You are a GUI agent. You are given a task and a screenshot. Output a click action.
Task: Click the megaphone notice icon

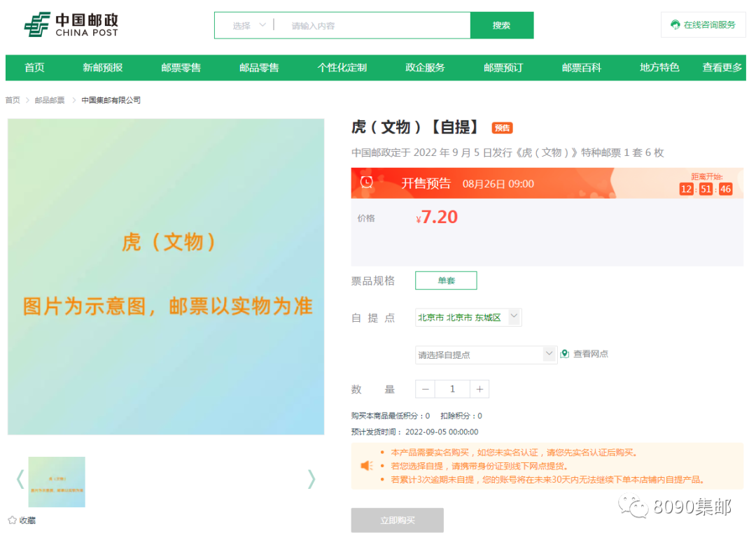tap(367, 465)
